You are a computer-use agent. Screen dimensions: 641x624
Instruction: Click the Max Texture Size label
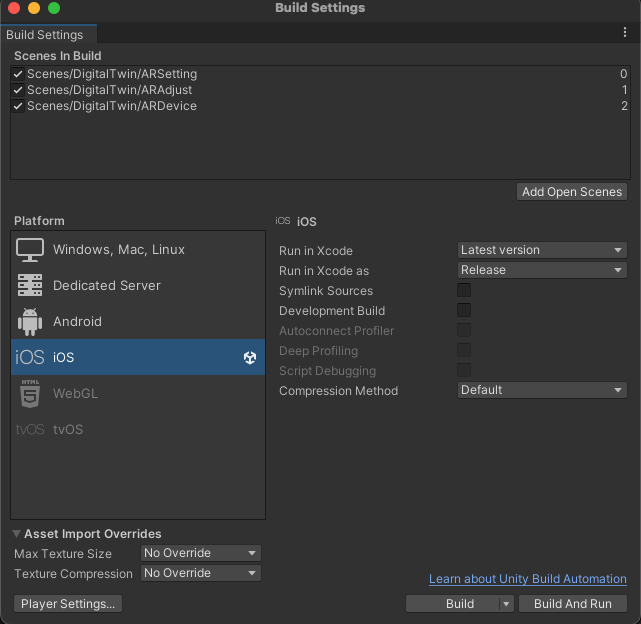pos(63,554)
